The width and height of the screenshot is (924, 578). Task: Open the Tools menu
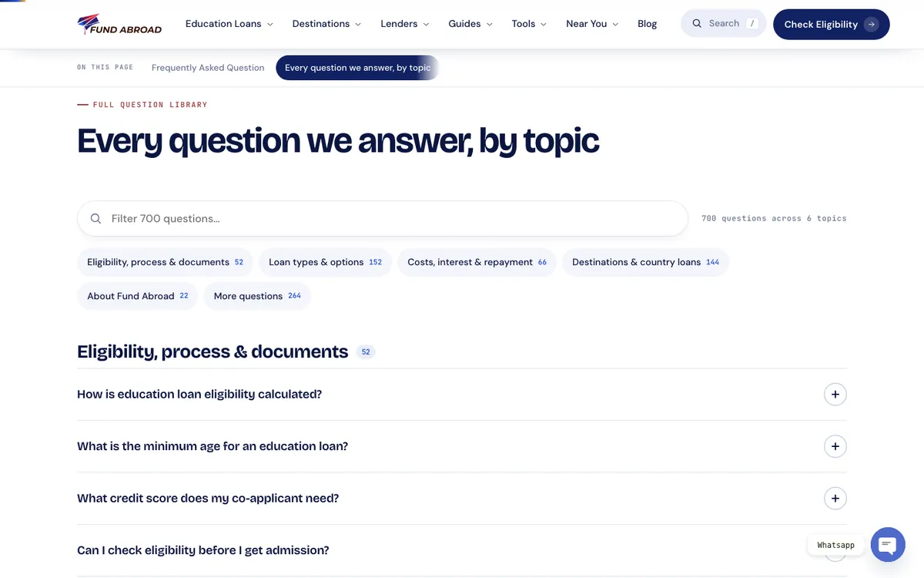[529, 24]
